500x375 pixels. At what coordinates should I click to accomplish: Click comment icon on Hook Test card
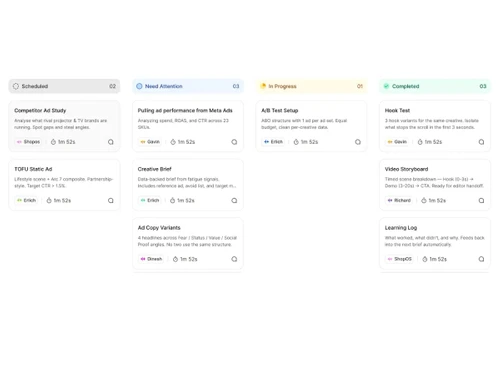pyautogui.click(x=481, y=142)
